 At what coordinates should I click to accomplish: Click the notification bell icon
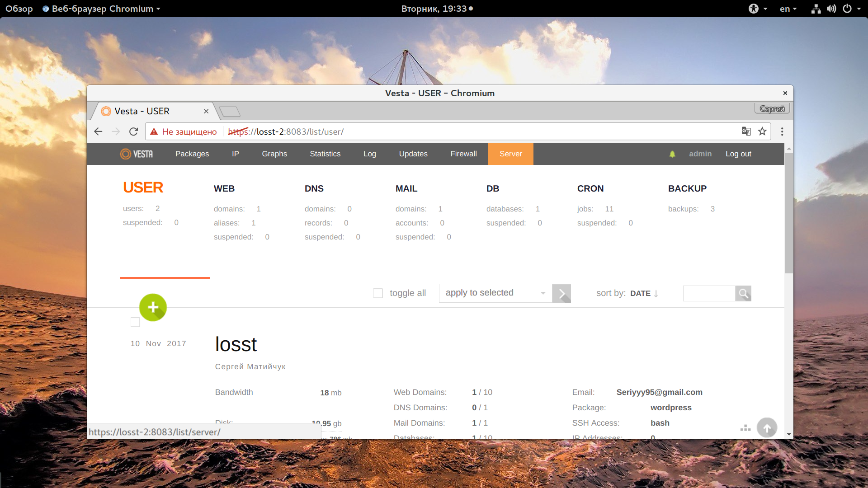point(672,154)
